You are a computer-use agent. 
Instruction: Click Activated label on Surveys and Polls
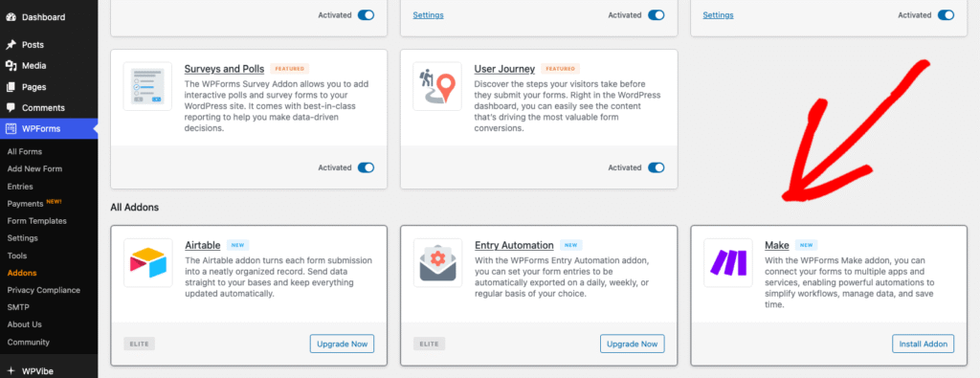pos(335,167)
